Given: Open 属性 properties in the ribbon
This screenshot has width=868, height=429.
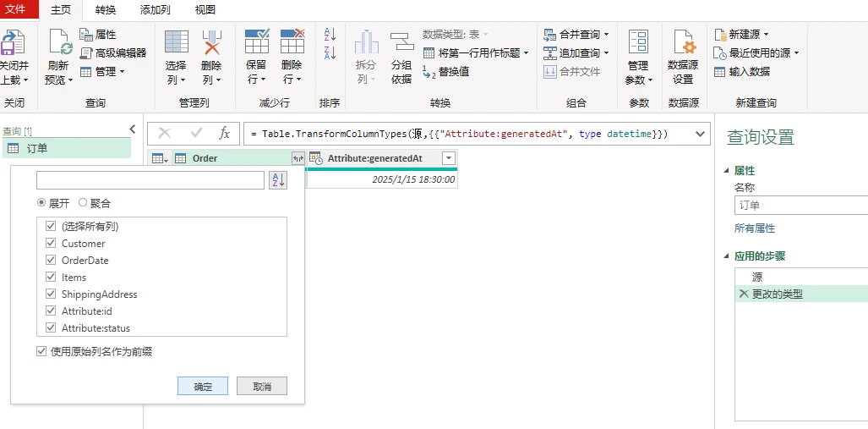Looking at the screenshot, I should (x=97, y=35).
